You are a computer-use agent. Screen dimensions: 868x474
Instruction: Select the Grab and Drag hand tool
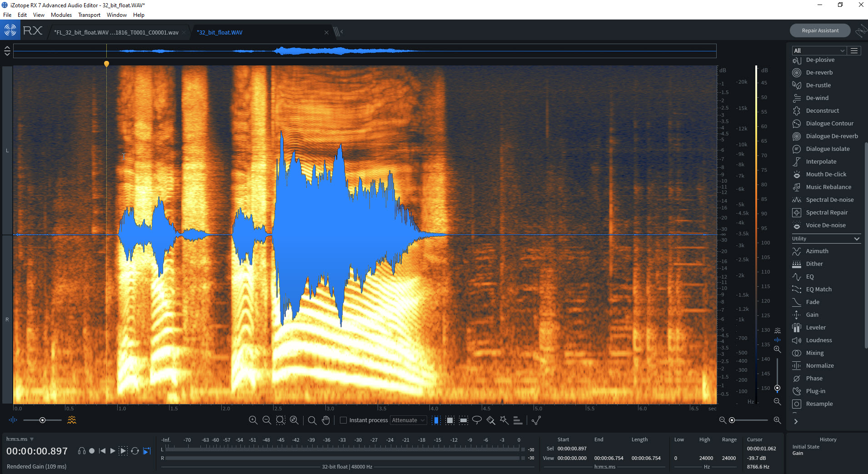tap(326, 420)
